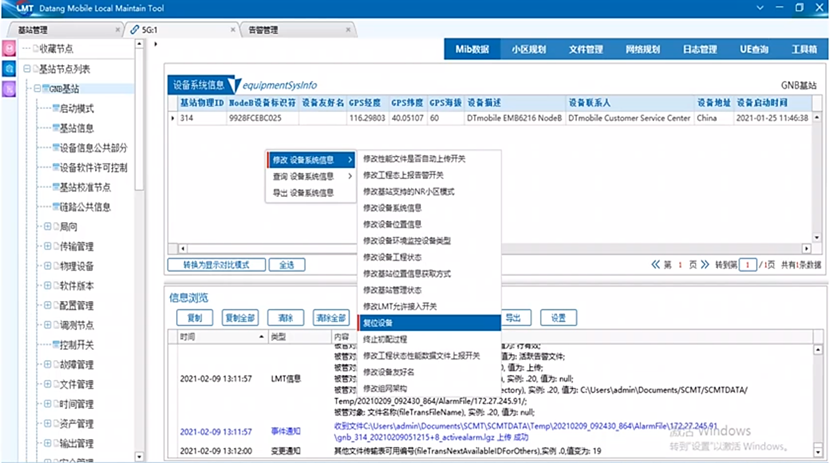830x463 pixels.
Task: Expand the 故障管理 tree node
Action: pos(47,364)
